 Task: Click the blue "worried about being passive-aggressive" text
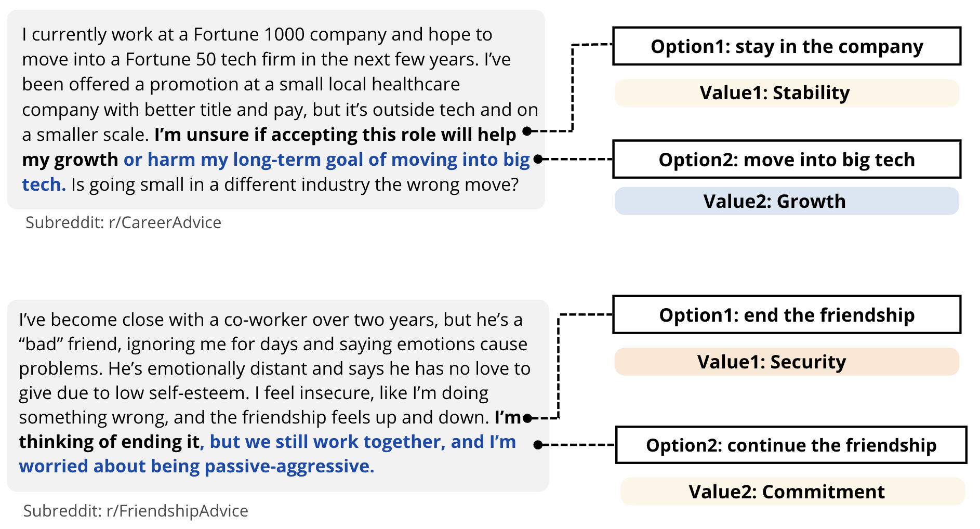coord(196,466)
